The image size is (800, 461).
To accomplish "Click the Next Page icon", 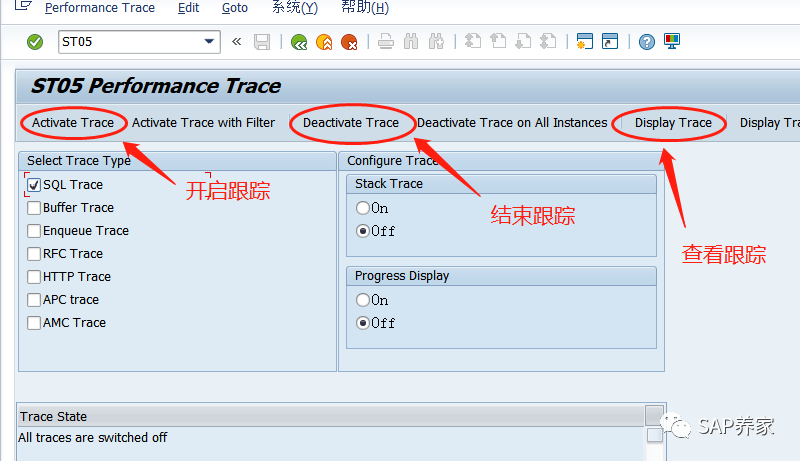I will [523, 41].
